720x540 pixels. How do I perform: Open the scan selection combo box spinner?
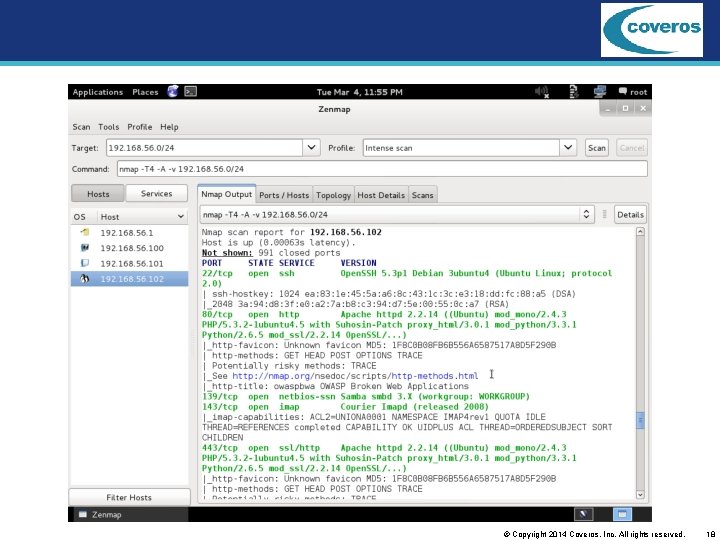pos(586,214)
